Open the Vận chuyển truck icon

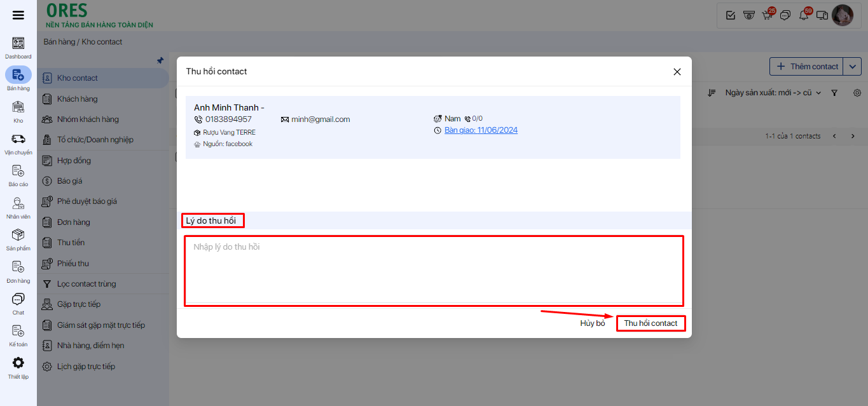point(18,139)
